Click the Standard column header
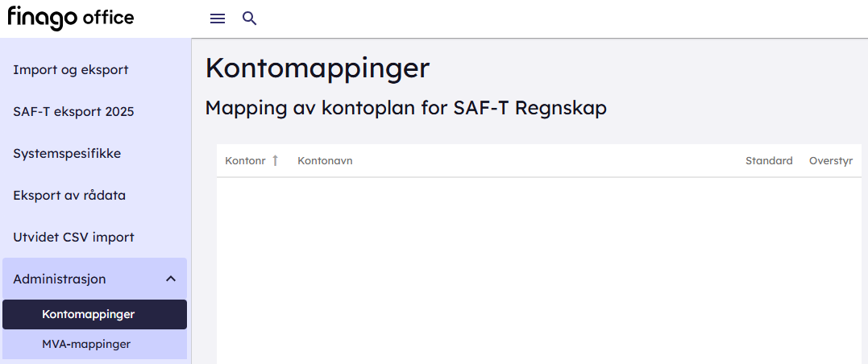 [769, 161]
